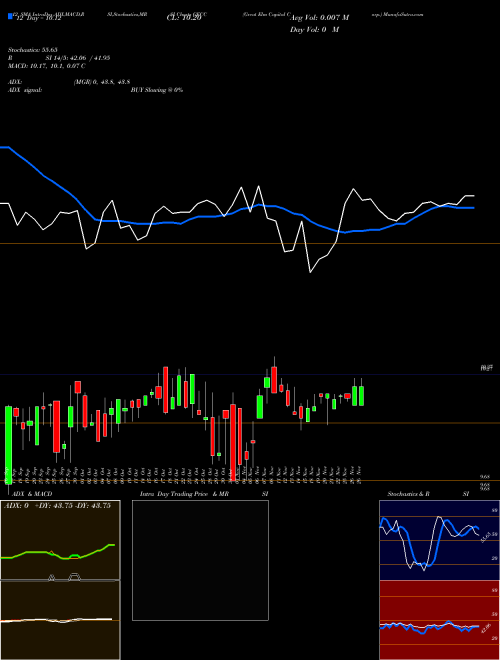The width and height of the screenshot is (500, 660).
Task: Click the 'Avg Vol: 0.007 M' label
Action: [x=319, y=18]
